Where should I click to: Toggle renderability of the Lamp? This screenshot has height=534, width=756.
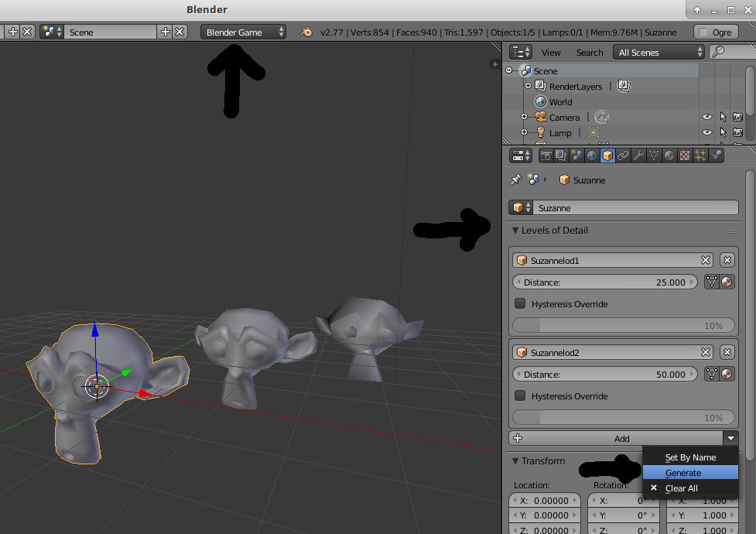click(x=737, y=132)
